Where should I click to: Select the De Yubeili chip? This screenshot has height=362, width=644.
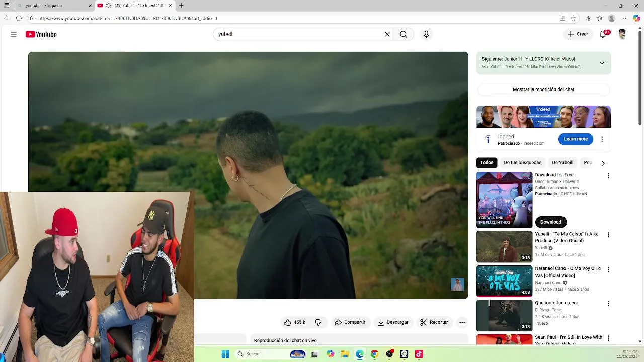point(562,163)
